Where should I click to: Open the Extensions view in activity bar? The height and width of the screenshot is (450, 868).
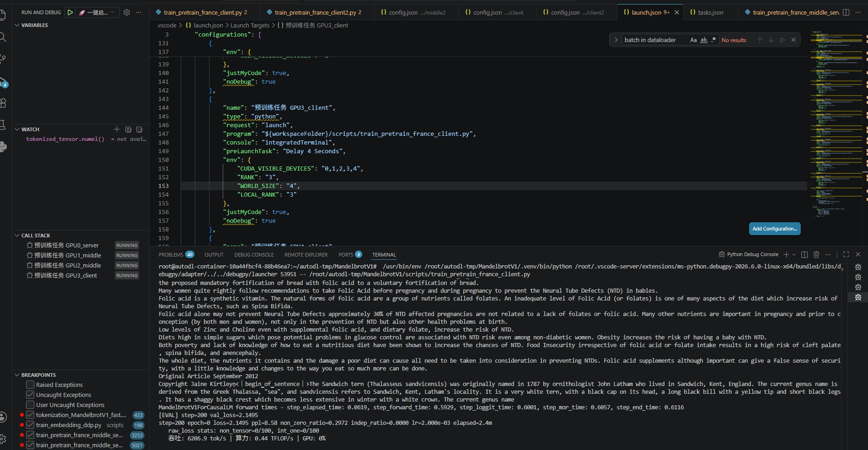[x=3, y=103]
